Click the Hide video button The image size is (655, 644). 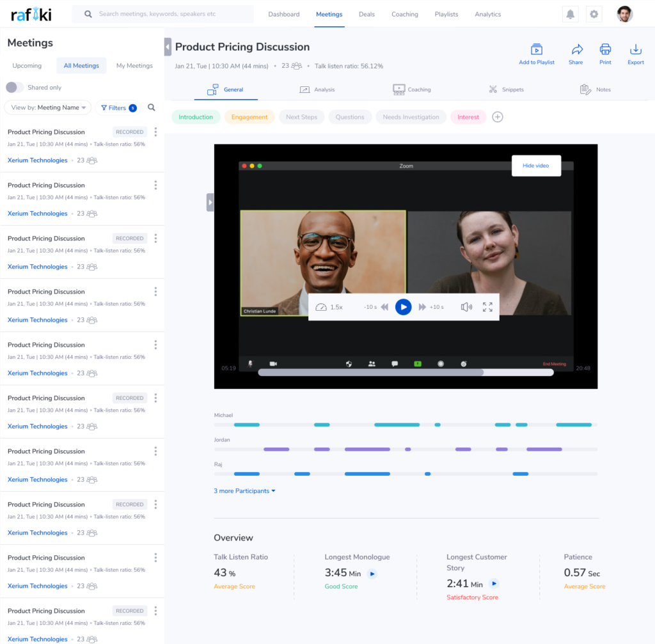click(x=535, y=166)
